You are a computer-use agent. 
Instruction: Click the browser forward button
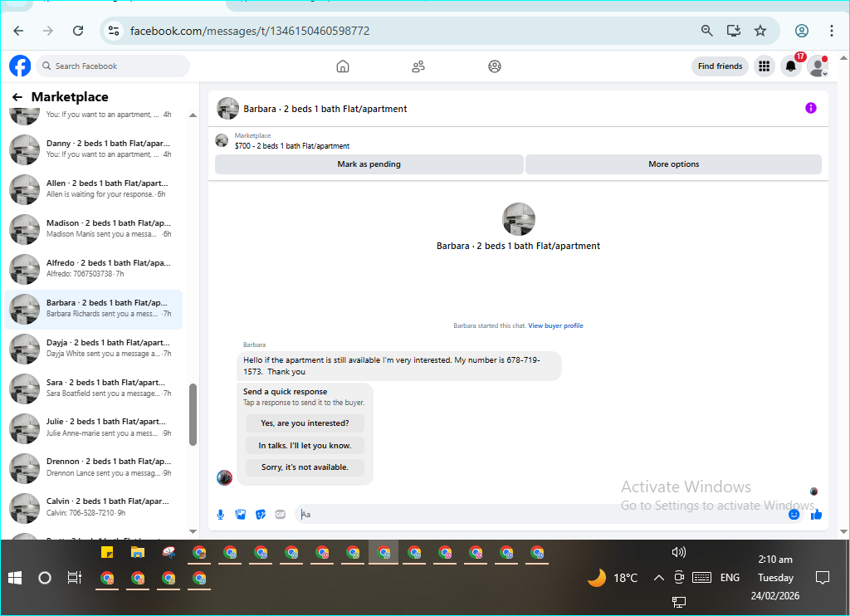point(48,31)
